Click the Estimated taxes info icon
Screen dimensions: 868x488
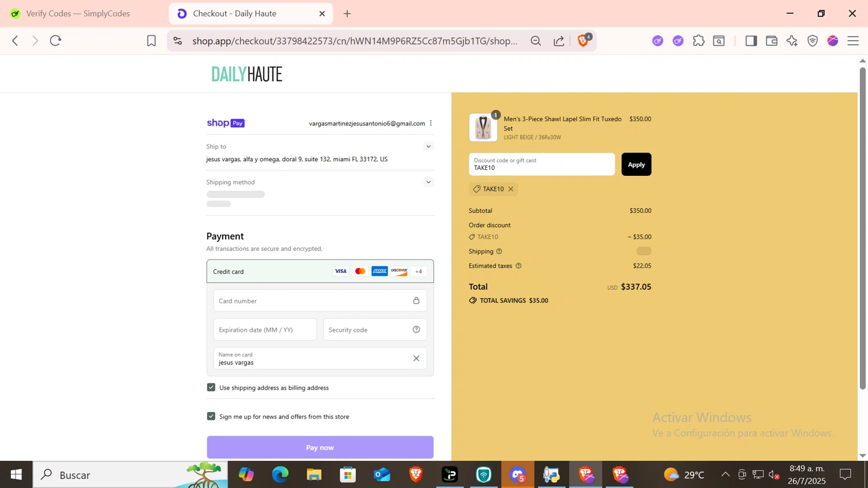(x=518, y=266)
